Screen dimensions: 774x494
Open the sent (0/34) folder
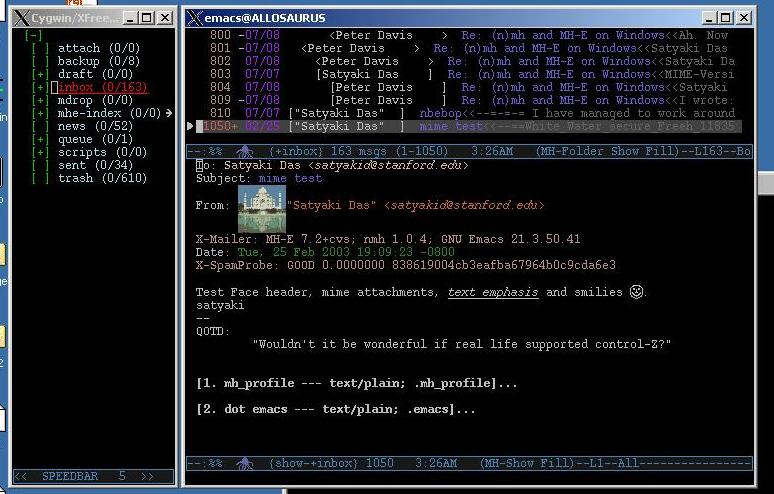point(95,165)
